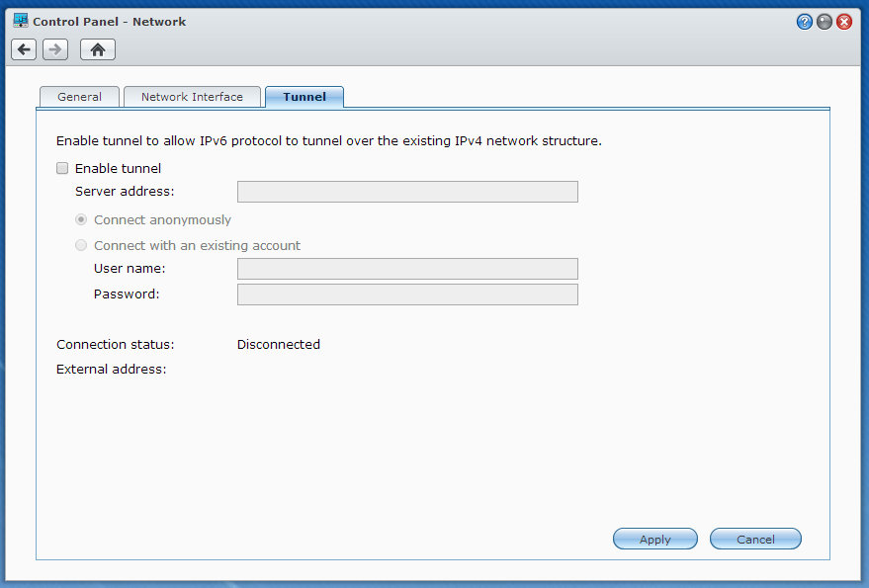Click the Disconnected connection status text
869x588 pixels.
(x=278, y=344)
